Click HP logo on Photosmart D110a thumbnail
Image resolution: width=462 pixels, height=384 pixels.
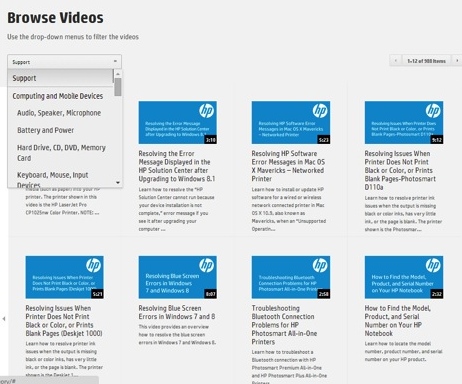(x=433, y=111)
